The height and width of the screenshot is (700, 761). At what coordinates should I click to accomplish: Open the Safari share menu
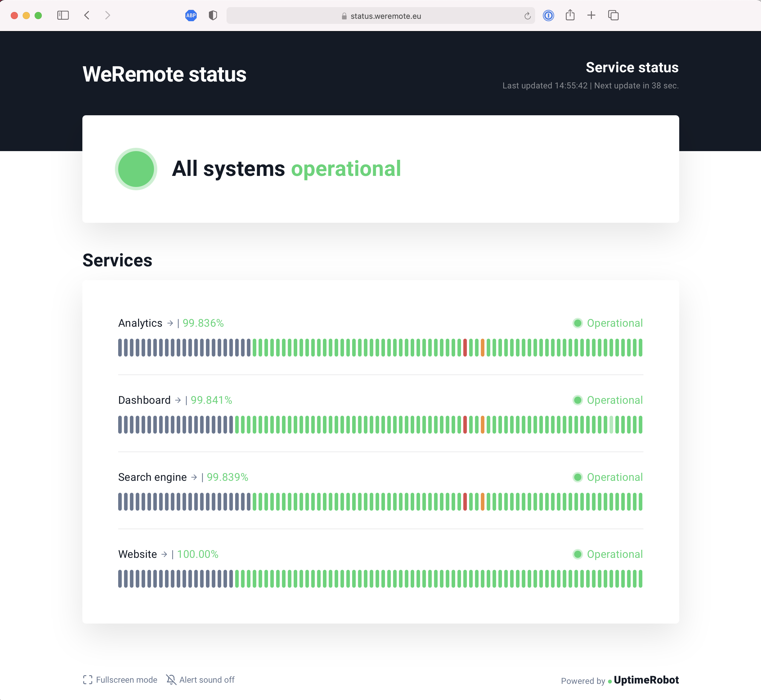pos(570,16)
